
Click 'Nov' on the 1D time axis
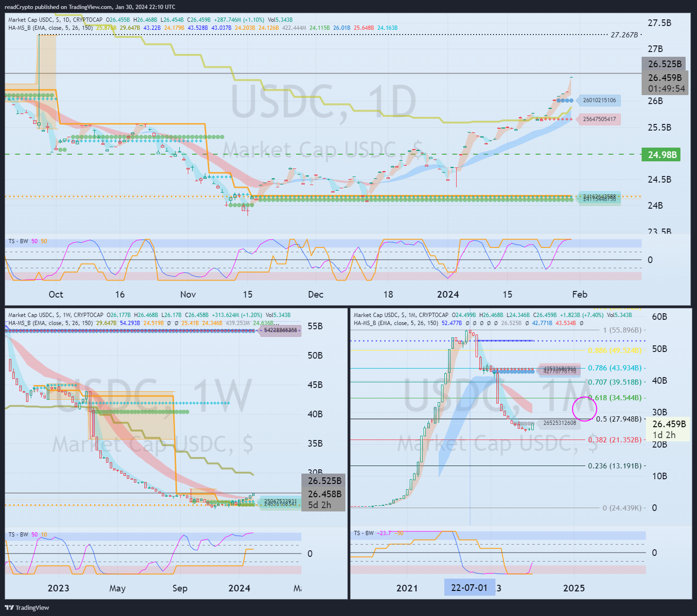click(x=188, y=294)
